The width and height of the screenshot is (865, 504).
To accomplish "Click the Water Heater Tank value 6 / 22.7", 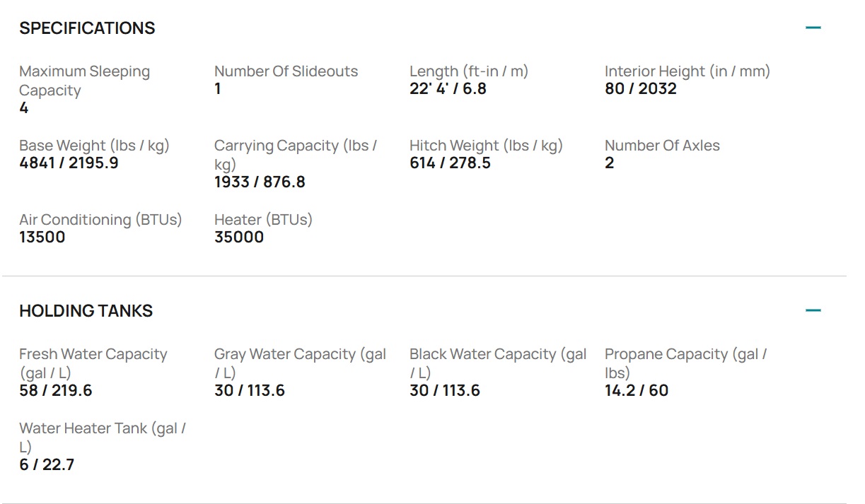I will coord(47,465).
